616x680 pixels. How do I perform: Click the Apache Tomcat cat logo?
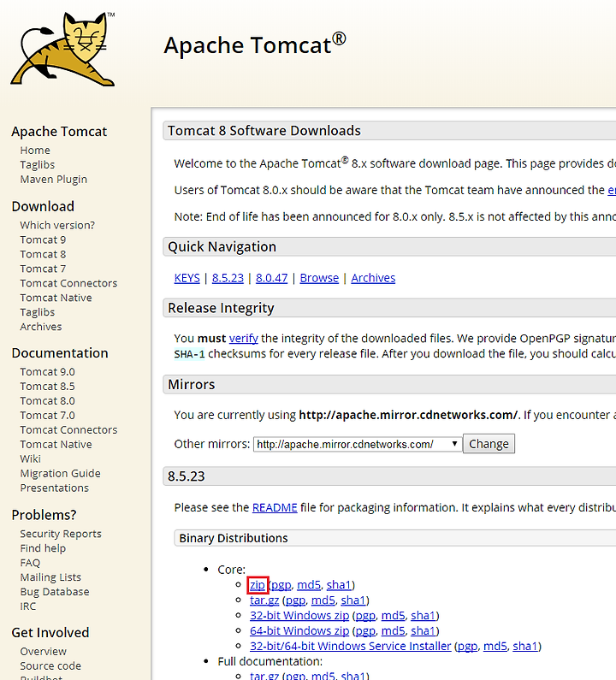tap(63, 49)
